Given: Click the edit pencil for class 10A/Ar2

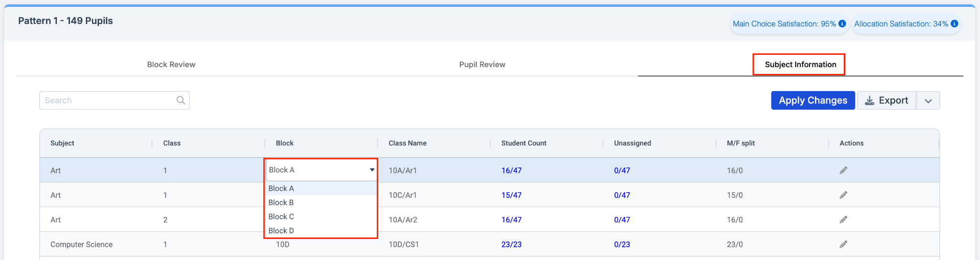Looking at the screenshot, I should 843,219.
